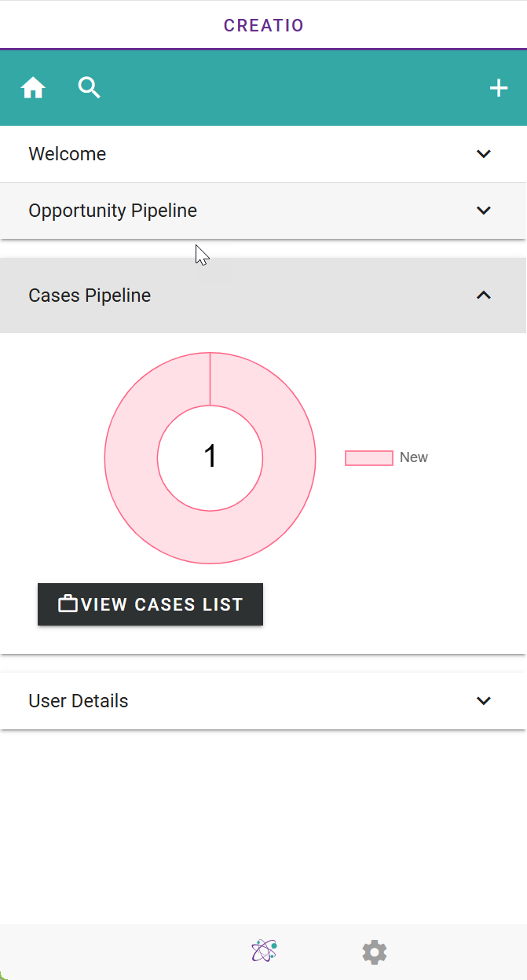Image resolution: width=527 pixels, height=980 pixels.
Task: Open settings via the gear icon
Action: pos(375,952)
